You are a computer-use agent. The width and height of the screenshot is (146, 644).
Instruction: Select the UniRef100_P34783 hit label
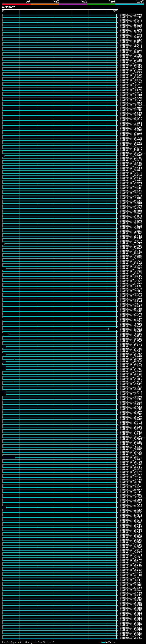click(x=131, y=77)
